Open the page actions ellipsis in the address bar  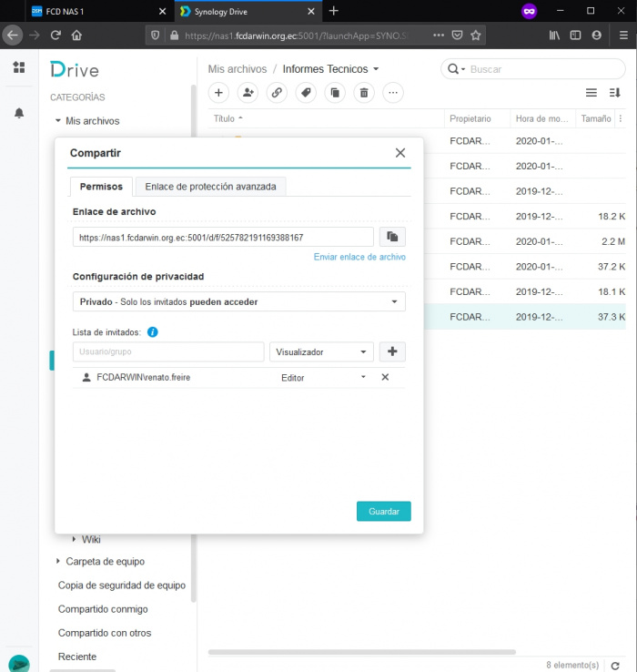[x=439, y=36]
